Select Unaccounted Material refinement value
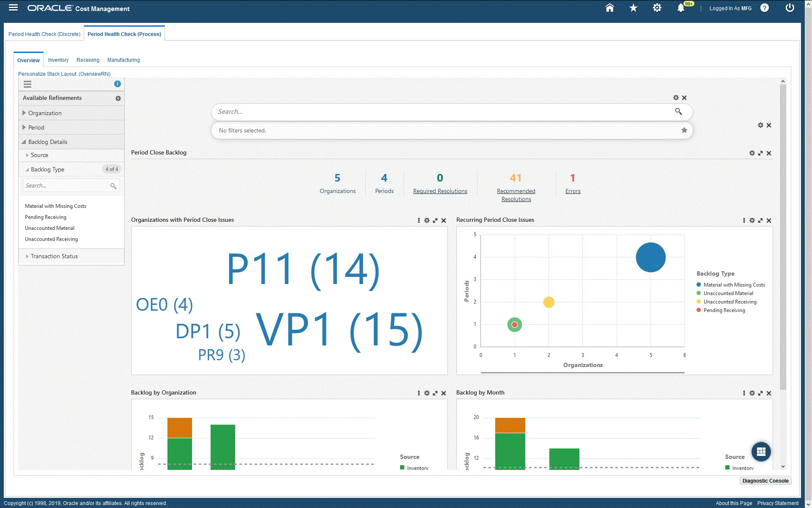 coord(49,228)
